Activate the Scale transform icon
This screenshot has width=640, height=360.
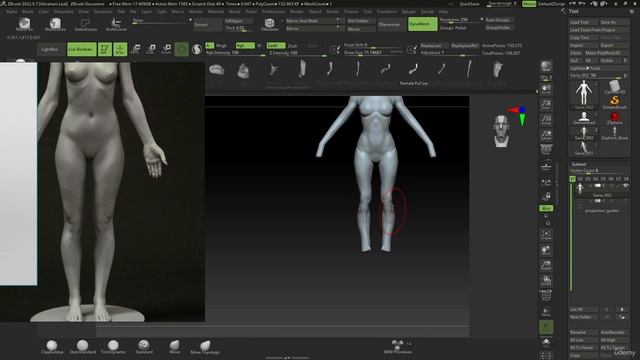151,49
